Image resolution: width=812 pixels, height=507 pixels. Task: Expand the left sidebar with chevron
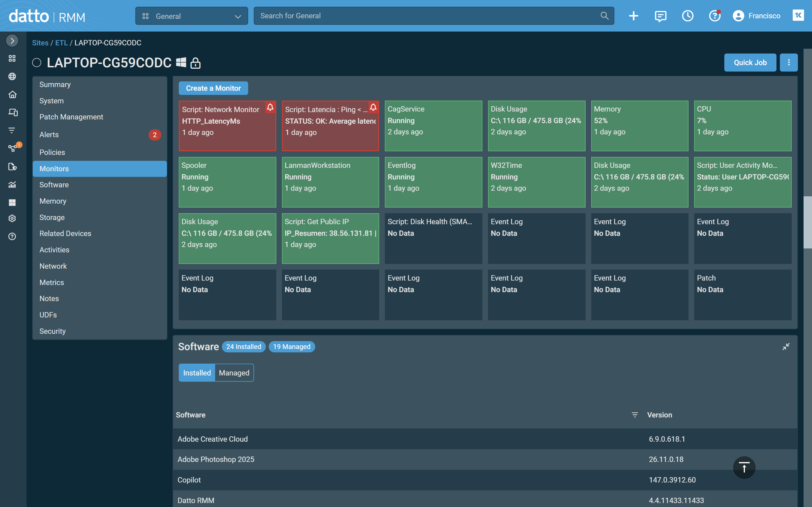tap(12, 41)
